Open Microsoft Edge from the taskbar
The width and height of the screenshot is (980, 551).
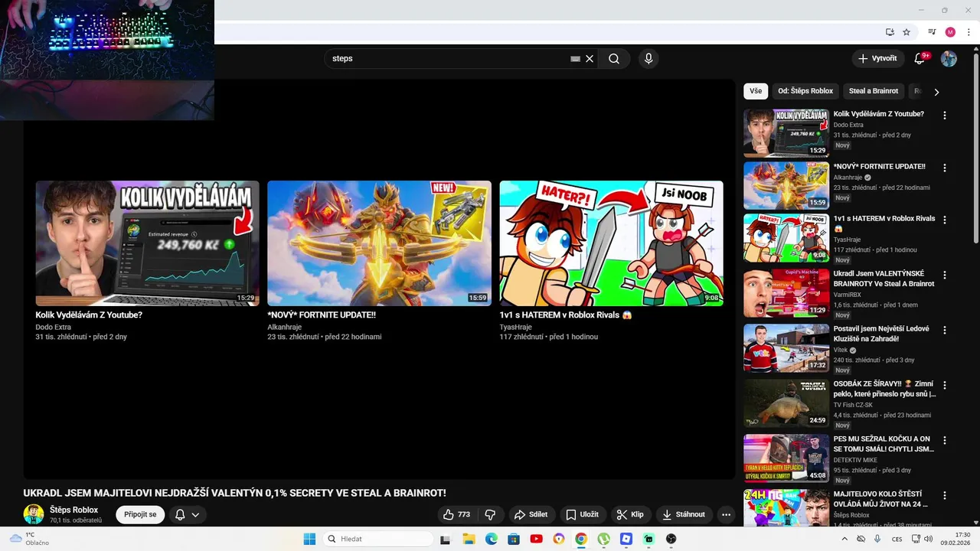[x=491, y=539]
